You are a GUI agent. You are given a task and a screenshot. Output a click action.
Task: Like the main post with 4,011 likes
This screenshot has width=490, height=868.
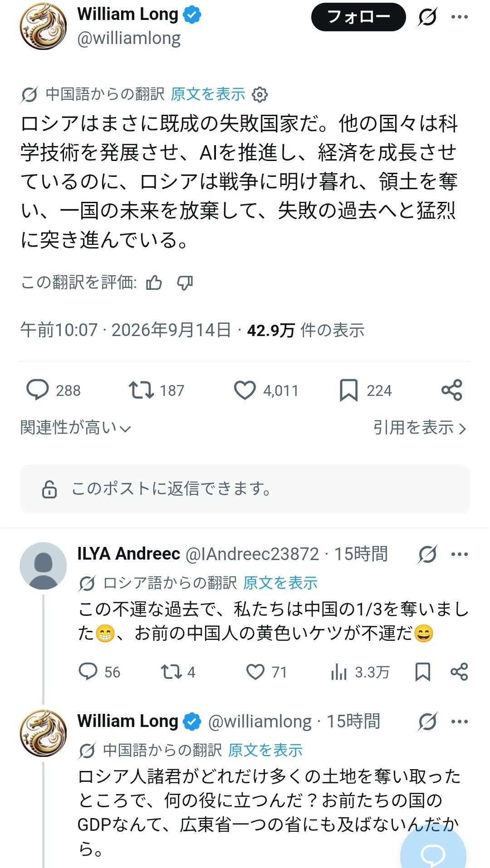click(266, 390)
